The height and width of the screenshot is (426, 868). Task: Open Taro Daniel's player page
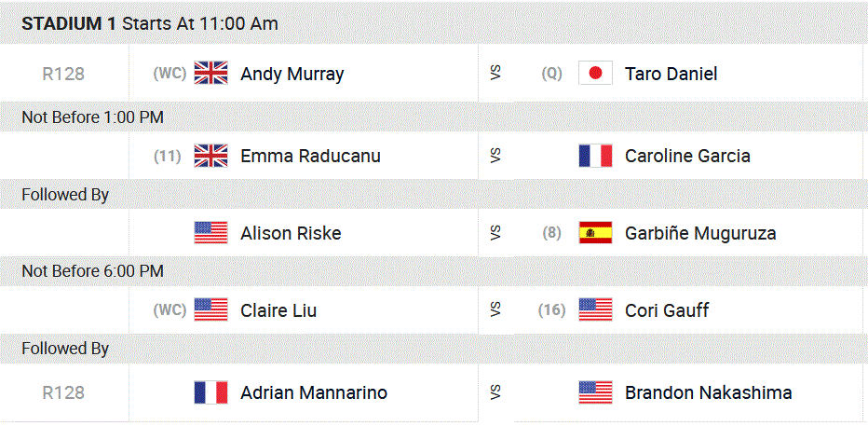[671, 74]
